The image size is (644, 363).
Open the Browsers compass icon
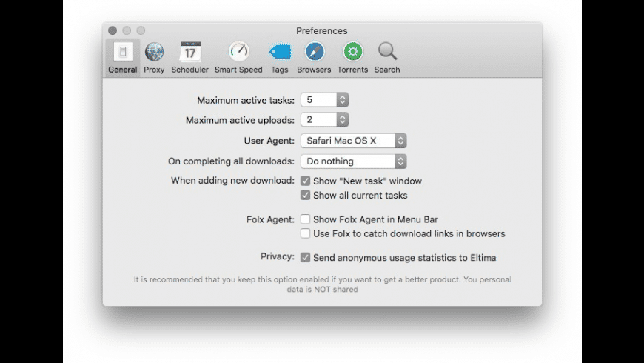click(x=315, y=52)
